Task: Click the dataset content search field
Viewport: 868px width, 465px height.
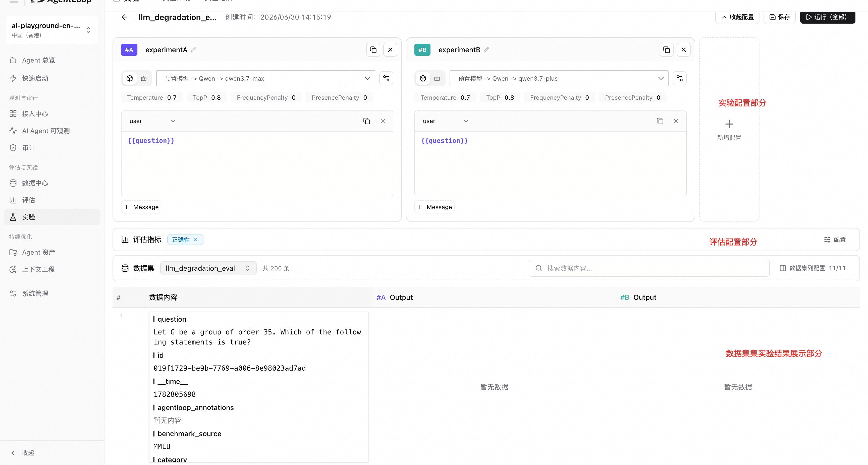Action: tap(649, 268)
